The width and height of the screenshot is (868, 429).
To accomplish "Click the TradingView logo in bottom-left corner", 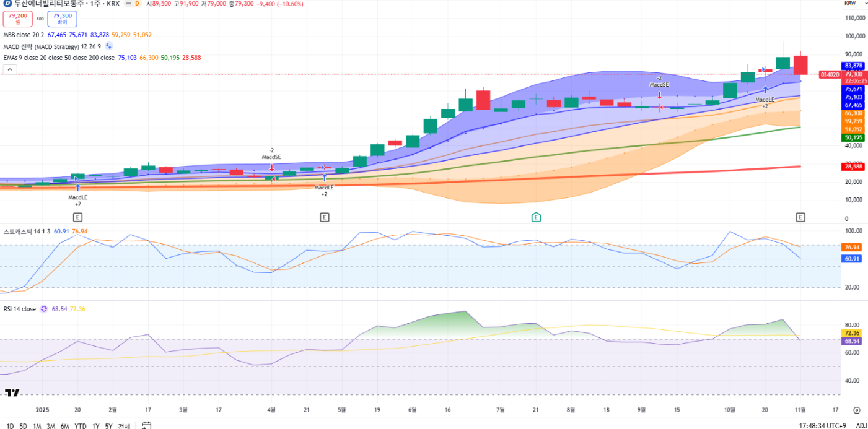I will [12, 392].
